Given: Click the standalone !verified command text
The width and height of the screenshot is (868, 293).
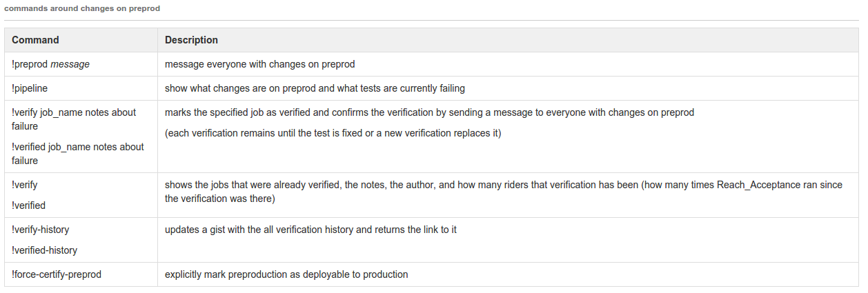Looking at the screenshot, I should pos(29,205).
